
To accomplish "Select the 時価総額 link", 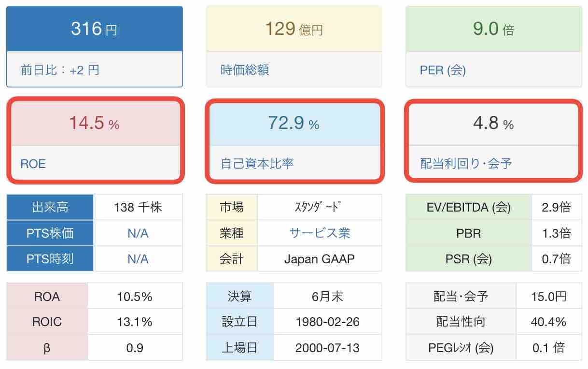I will coord(245,70).
